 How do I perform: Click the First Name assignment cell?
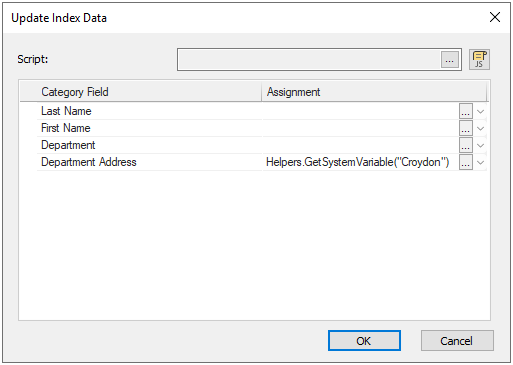tap(361, 128)
